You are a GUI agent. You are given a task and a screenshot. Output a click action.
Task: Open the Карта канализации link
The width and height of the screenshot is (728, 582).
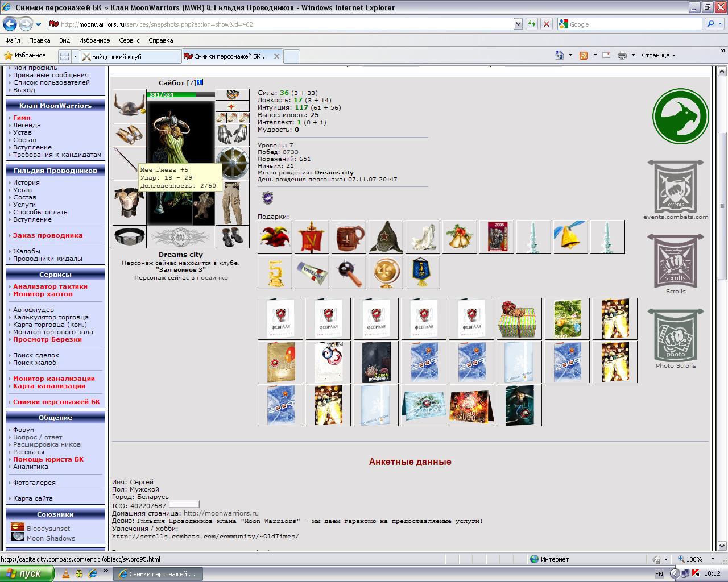(49, 386)
